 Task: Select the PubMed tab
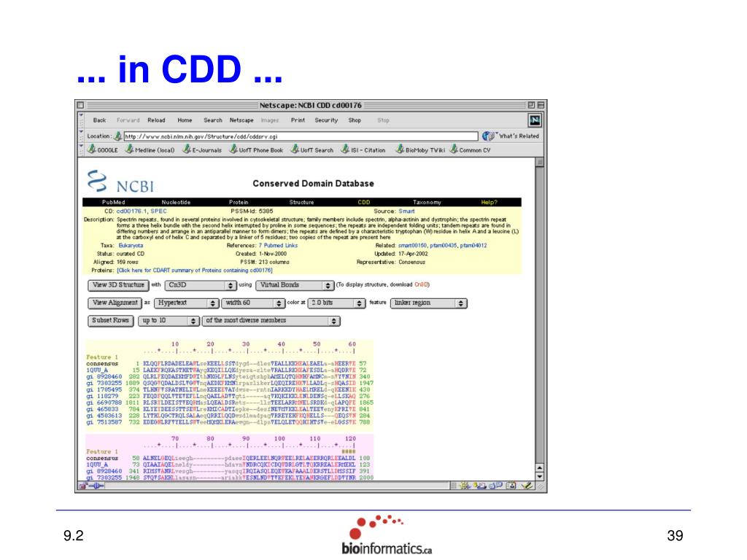click(x=113, y=203)
